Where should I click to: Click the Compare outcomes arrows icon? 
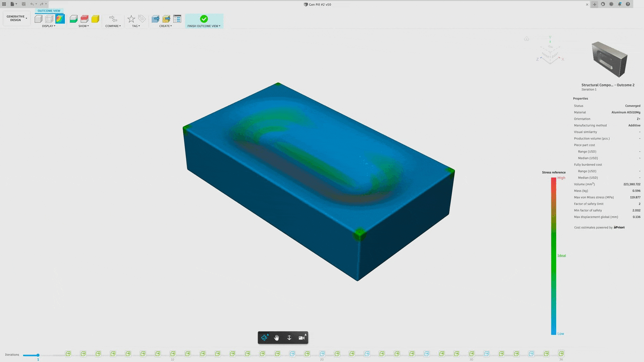pyautogui.click(x=113, y=19)
